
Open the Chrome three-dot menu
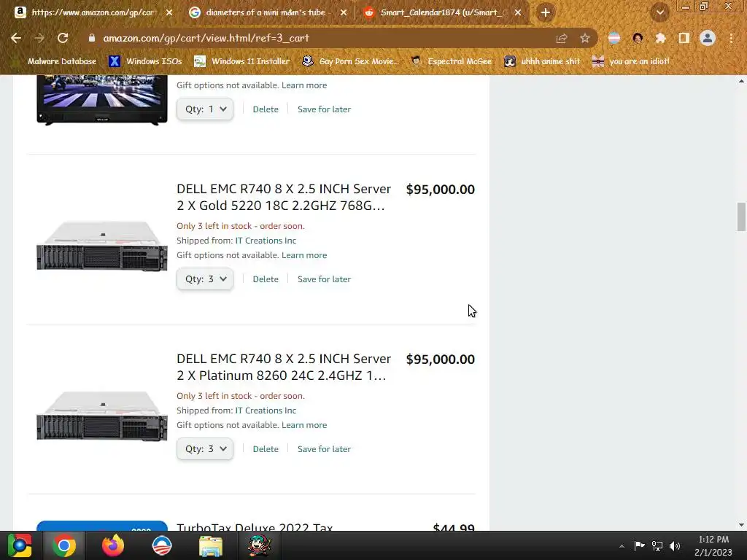click(731, 38)
